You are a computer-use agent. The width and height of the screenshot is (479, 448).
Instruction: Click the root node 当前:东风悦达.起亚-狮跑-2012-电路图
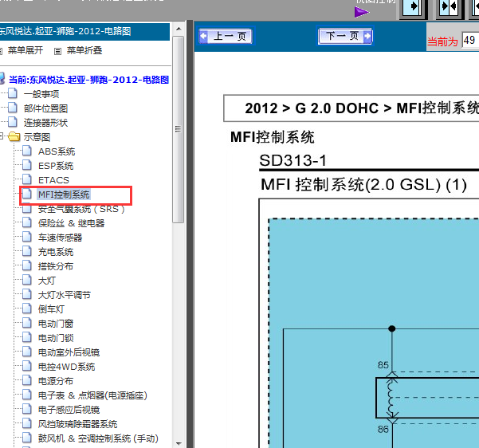pos(88,80)
